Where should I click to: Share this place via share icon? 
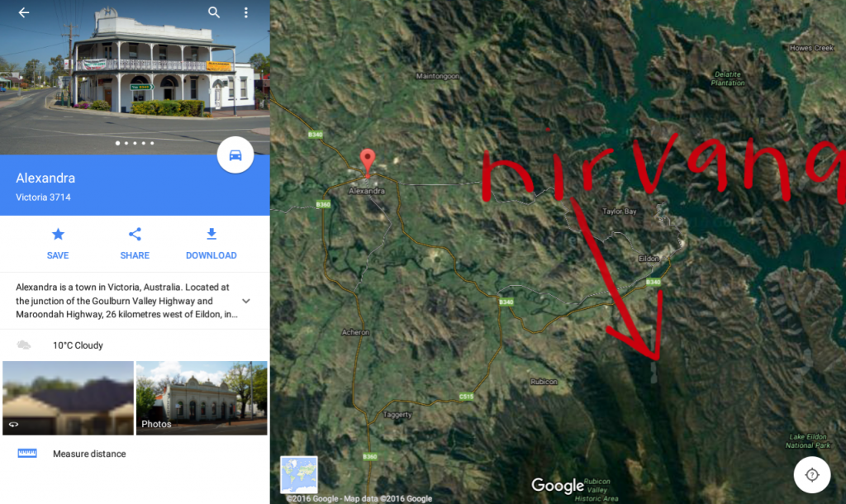[135, 244]
